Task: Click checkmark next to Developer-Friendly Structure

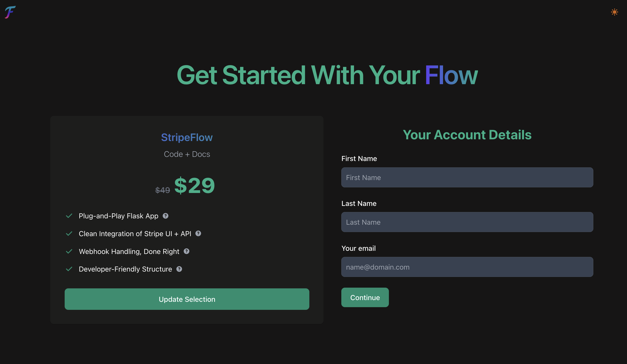Action: tap(69, 269)
